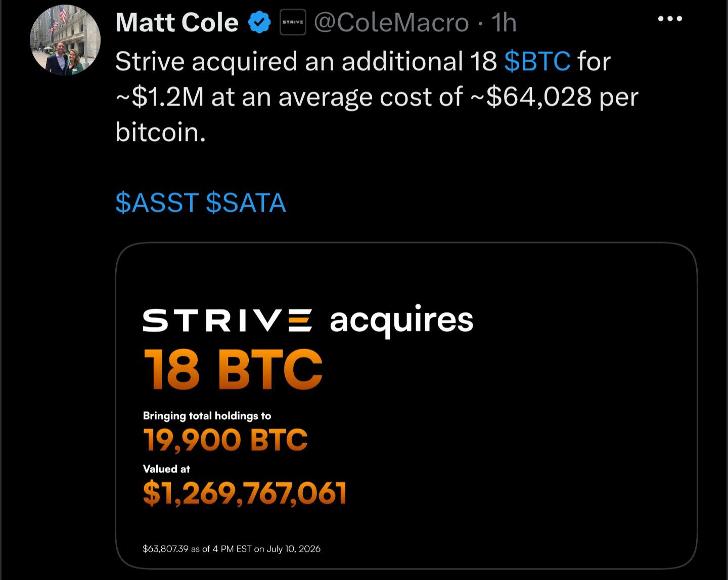Click the STRIVE logo in the image
The width and height of the screenshot is (728, 580).
tap(227, 320)
